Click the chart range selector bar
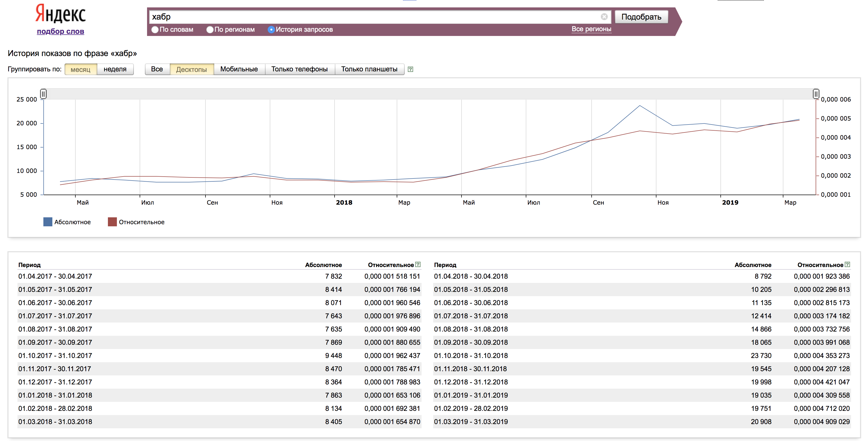Viewport: 868px width, 441px height. [x=430, y=94]
